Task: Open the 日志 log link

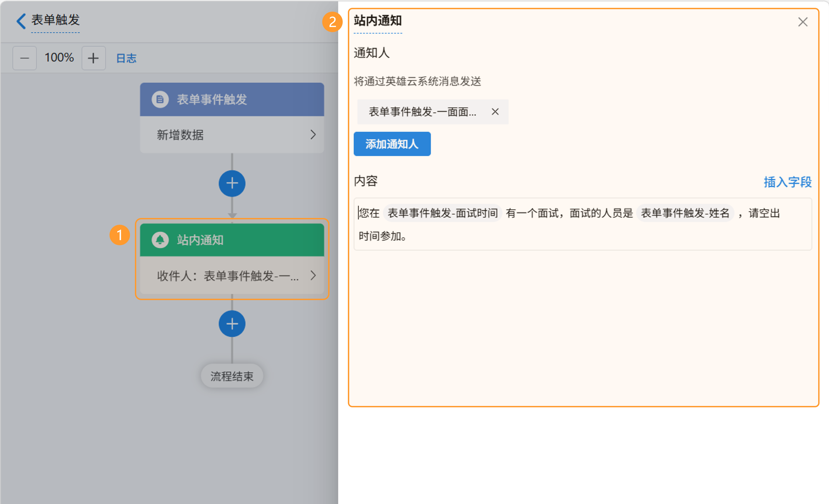Action: pyautogui.click(x=126, y=58)
